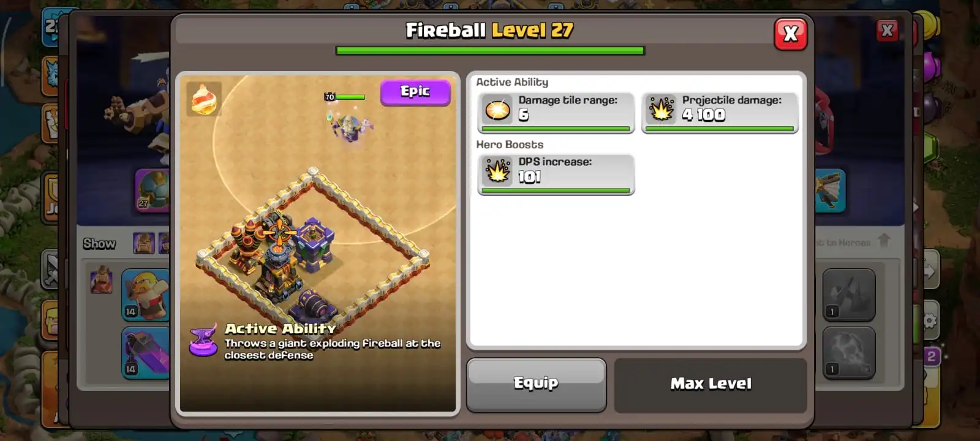Close the Fireball info popup
The image size is (980, 441).
tap(790, 34)
